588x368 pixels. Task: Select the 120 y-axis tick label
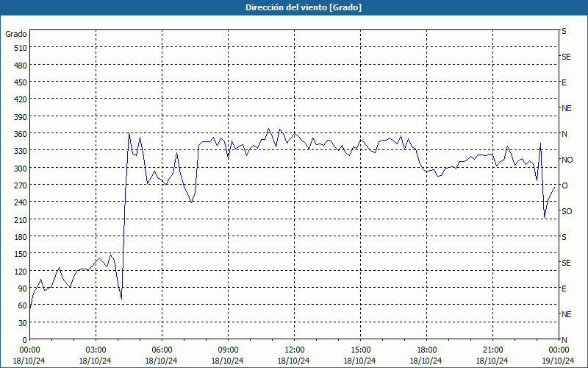21,271
